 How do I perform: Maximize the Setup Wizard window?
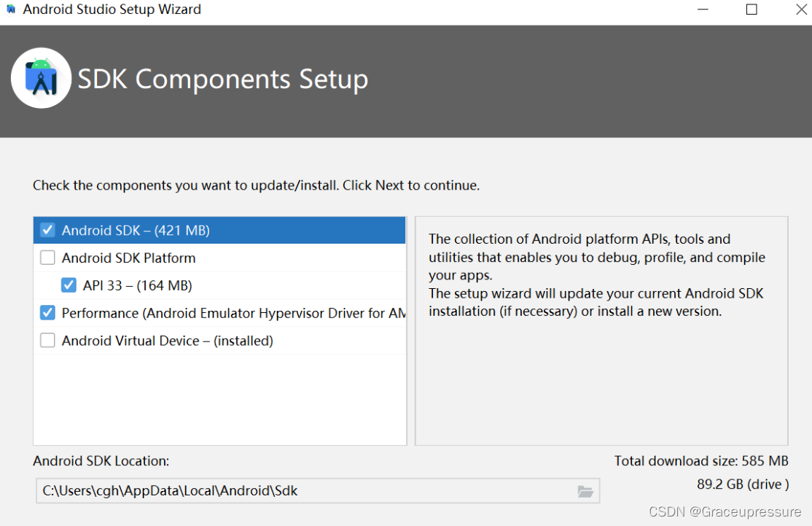(x=752, y=9)
